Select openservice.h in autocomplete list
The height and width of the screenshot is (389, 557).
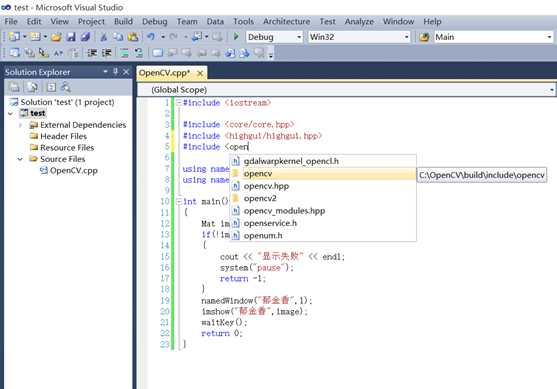(323, 223)
